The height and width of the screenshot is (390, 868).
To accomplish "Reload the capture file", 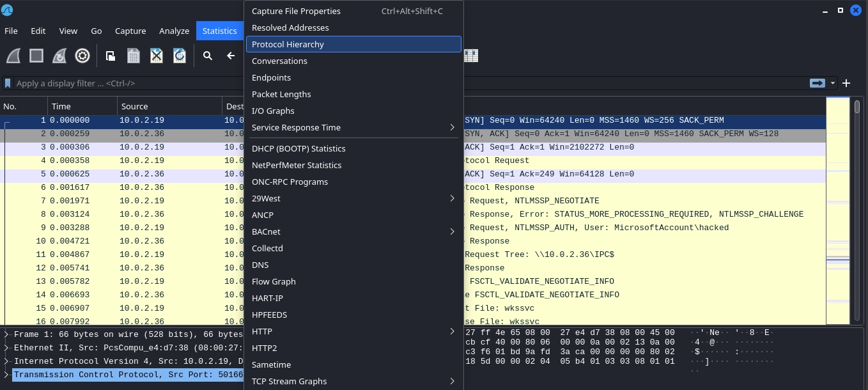I will pos(180,56).
